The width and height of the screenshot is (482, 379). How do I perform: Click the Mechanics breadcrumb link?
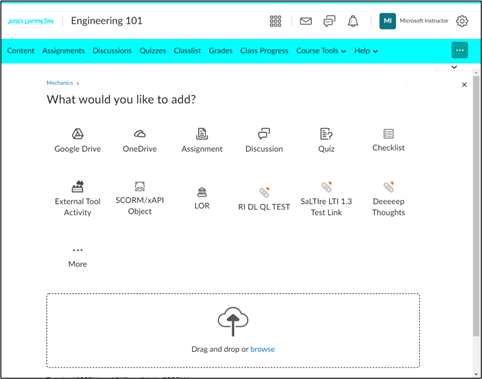[60, 83]
